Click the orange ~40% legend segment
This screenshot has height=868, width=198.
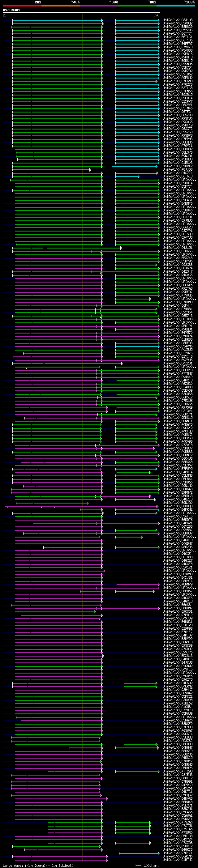click(x=60, y=5)
